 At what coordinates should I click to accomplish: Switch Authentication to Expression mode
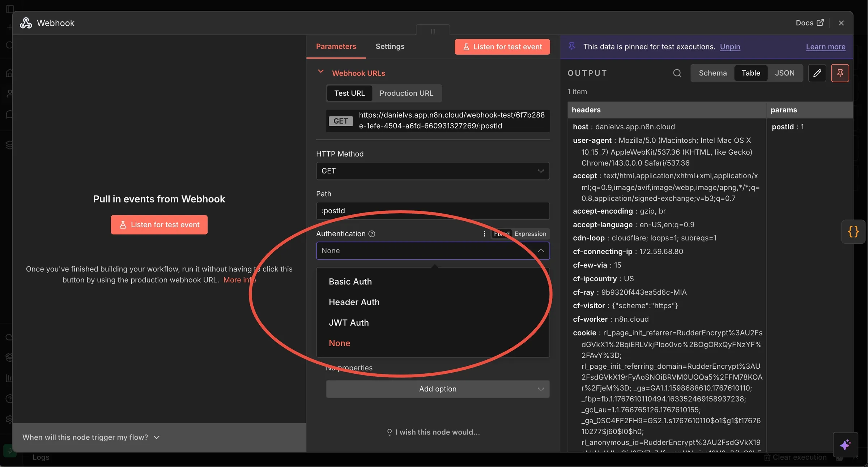530,234
